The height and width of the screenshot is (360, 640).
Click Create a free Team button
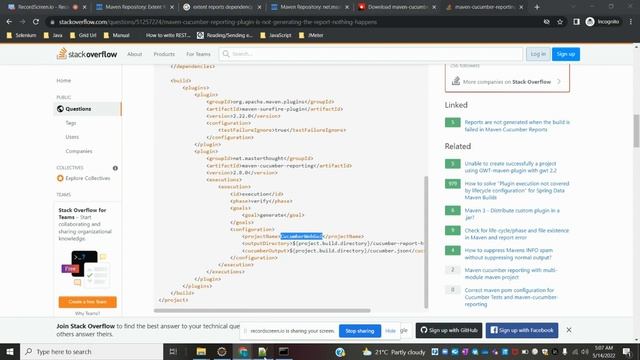pyautogui.click(x=87, y=302)
